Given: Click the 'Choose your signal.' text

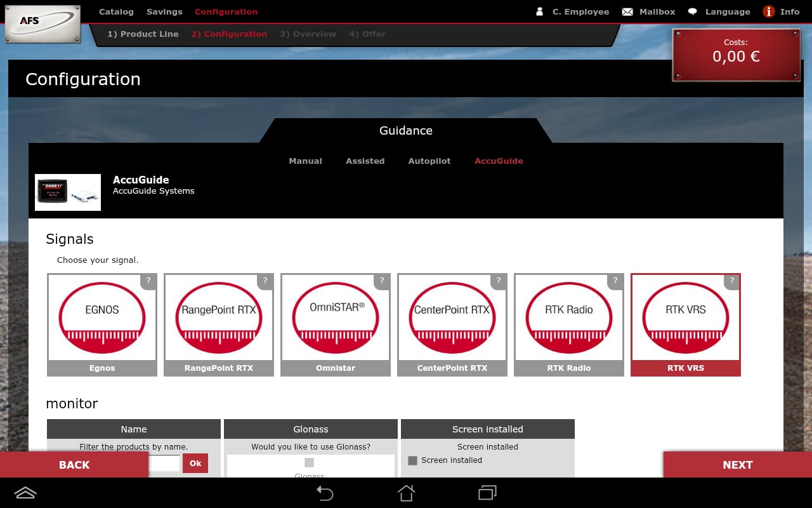Looking at the screenshot, I should pos(98,260).
